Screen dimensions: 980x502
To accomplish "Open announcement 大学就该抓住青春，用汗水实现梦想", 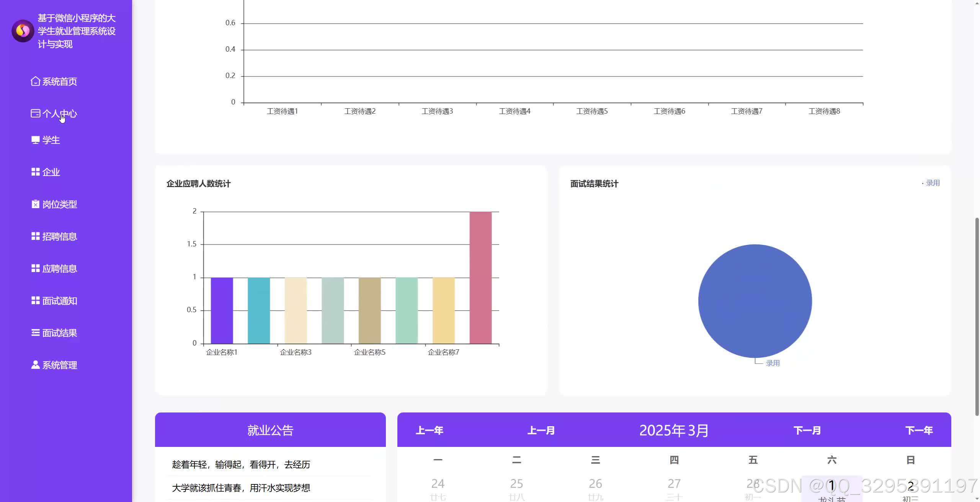I will (x=241, y=488).
